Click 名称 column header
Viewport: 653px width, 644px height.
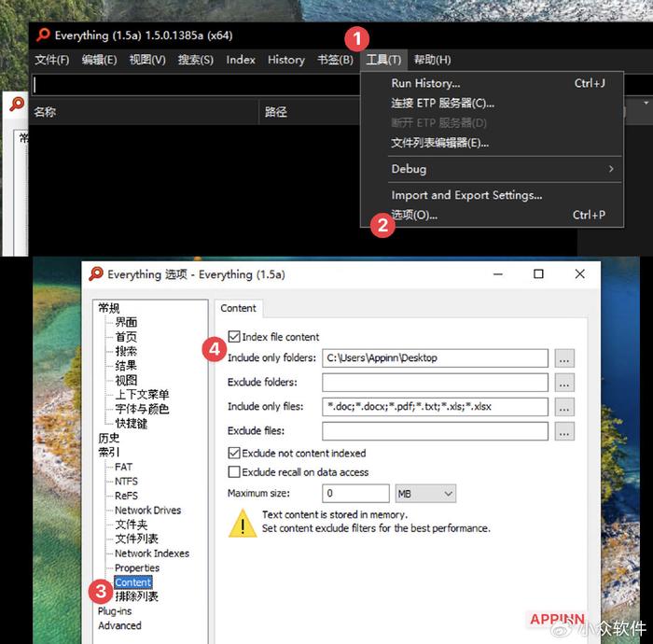pos(144,112)
